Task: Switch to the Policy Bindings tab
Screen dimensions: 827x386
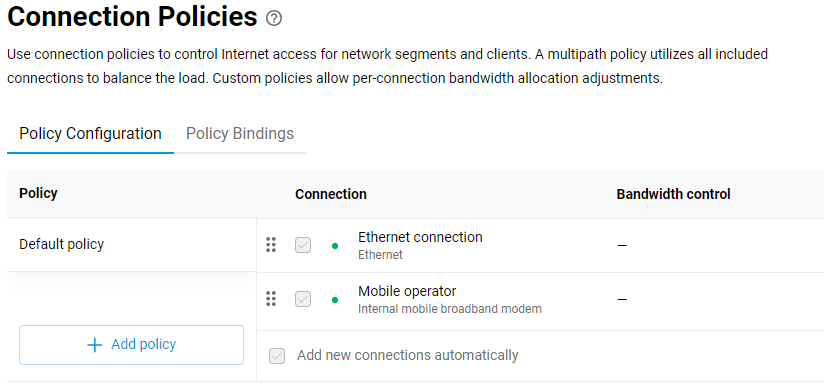Action: coord(240,134)
